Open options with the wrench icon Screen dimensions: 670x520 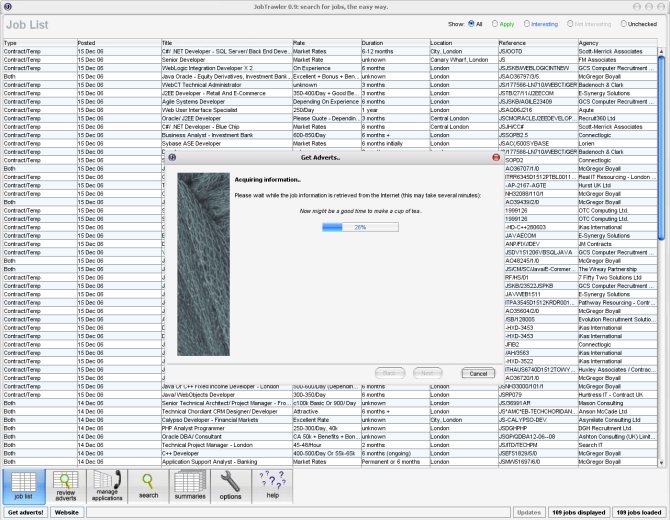click(230, 485)
